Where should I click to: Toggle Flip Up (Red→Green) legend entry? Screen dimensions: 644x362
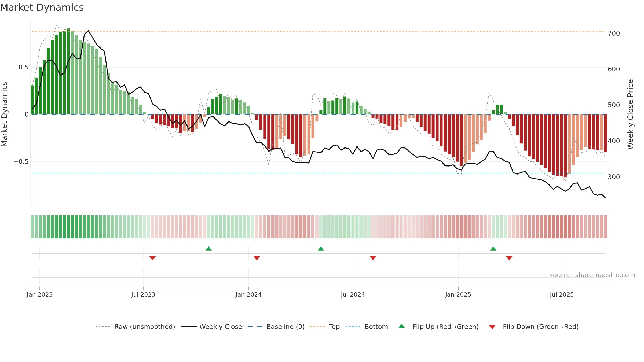(438, 327)
